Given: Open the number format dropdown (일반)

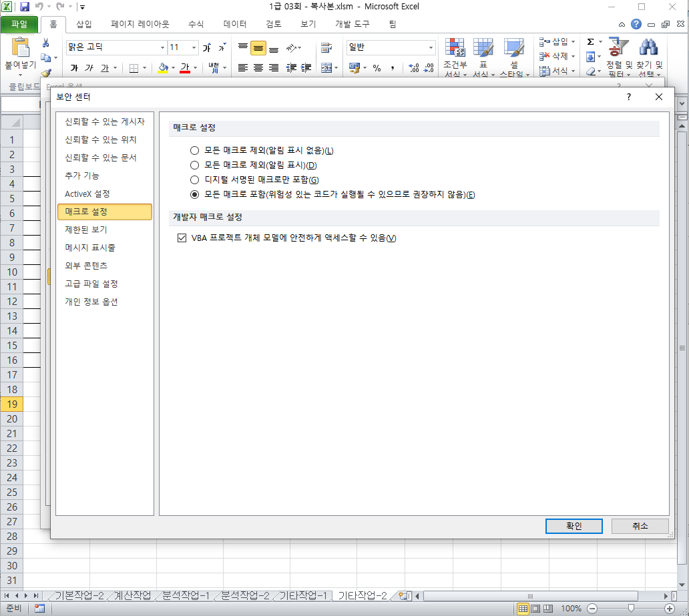Looking at the screenshot, I should click(x=431, y=48).
